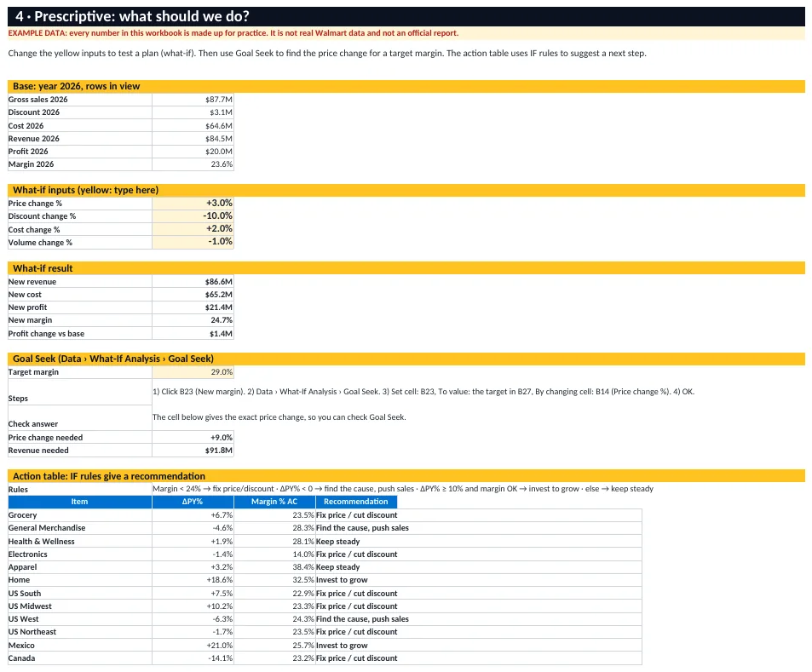Click the Canada item cell

pos(80,658)
